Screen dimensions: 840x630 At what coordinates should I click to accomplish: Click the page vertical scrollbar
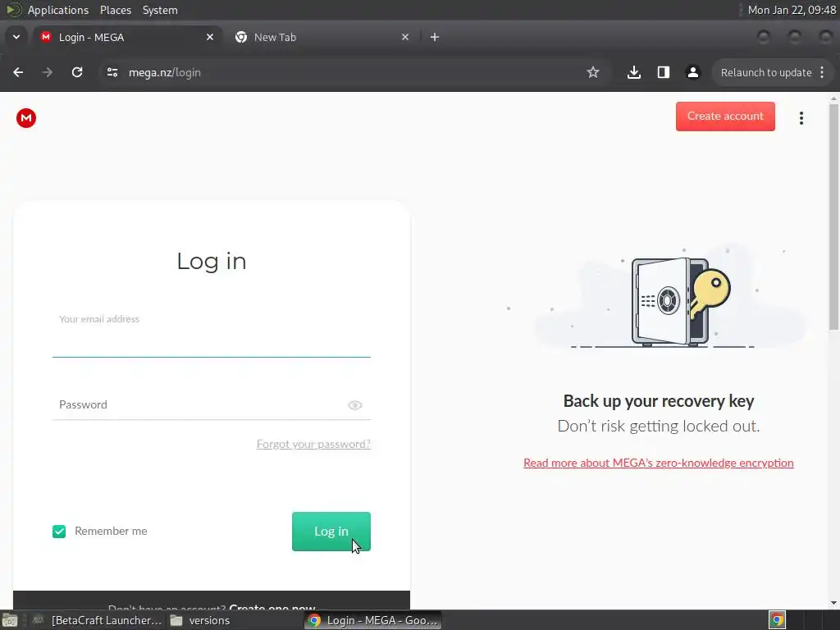(833, 217)
